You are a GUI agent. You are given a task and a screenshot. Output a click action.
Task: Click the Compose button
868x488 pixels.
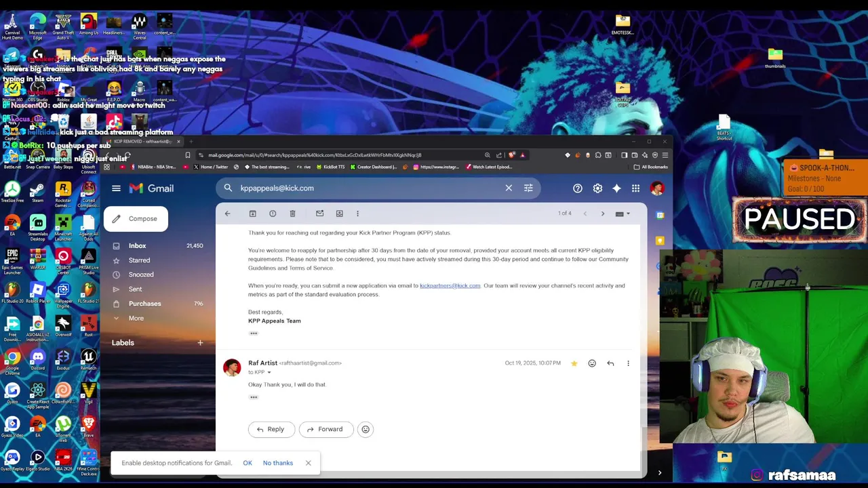(x=136, y=219)
